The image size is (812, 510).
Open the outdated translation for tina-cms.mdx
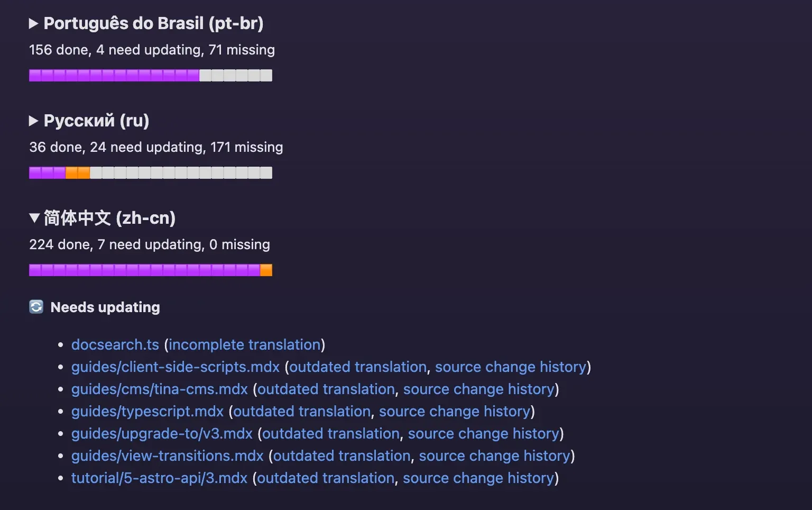click(x=325, y=389)
